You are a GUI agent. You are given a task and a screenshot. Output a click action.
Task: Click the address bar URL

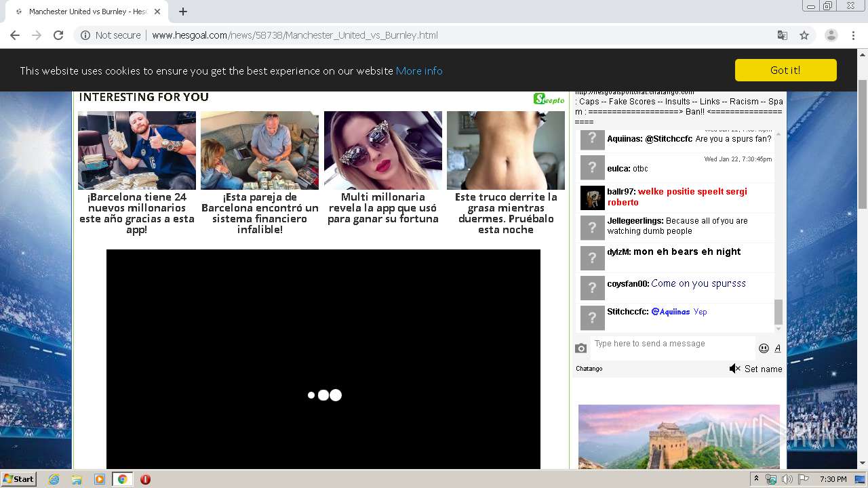point(295,35)
